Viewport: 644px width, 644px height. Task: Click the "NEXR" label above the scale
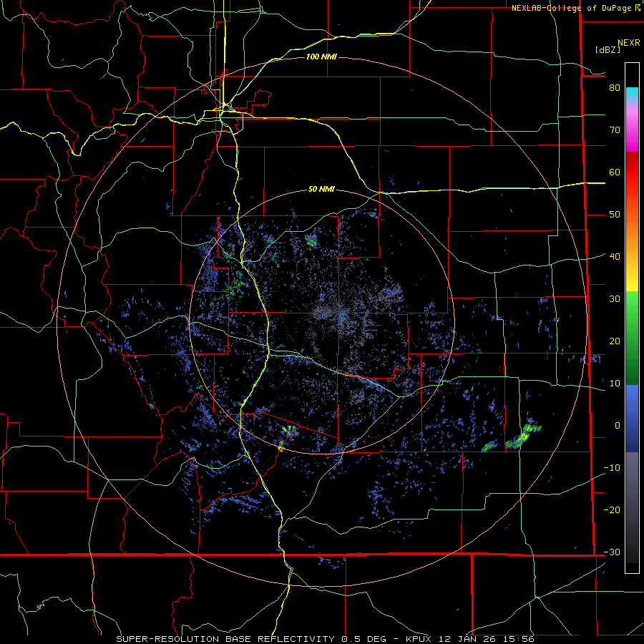pyautogui.click(x=628, y=43)
